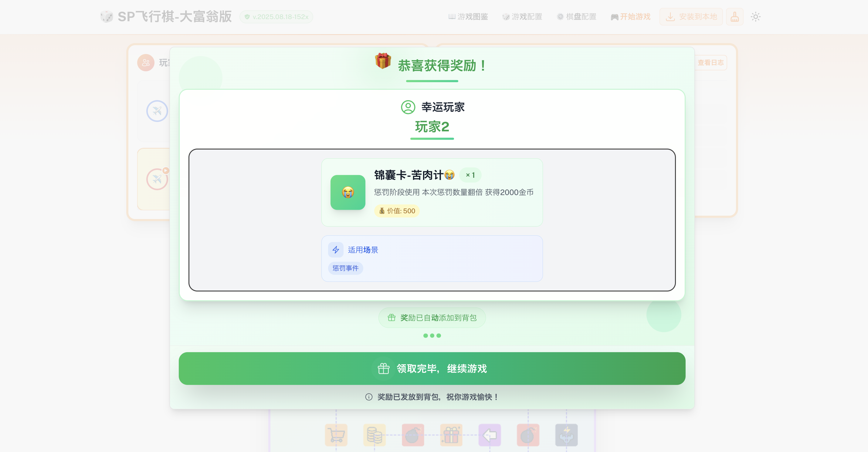Screen dimensions: 868x452
Task: Click the 安装到本地 button
Action: [x=691, y=16]
